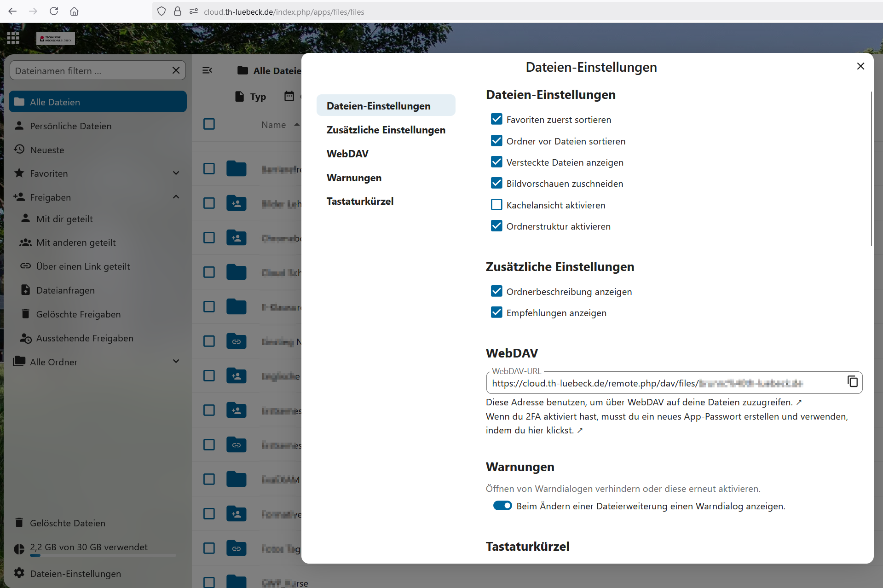883x588 pixels.
Task: Switch to WebDAV settings section
Action: pyautogui.click(x=347, y=154)
